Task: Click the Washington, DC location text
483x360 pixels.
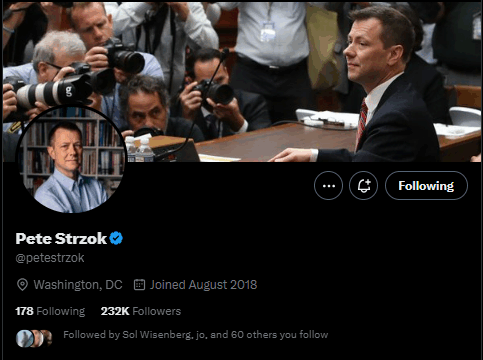Action: [x=78, y=285]
